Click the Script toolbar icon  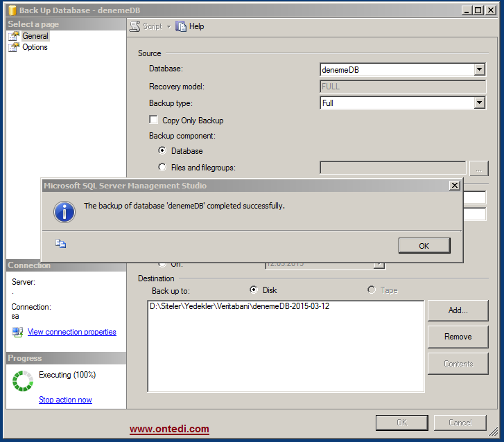tap(135, 26)
